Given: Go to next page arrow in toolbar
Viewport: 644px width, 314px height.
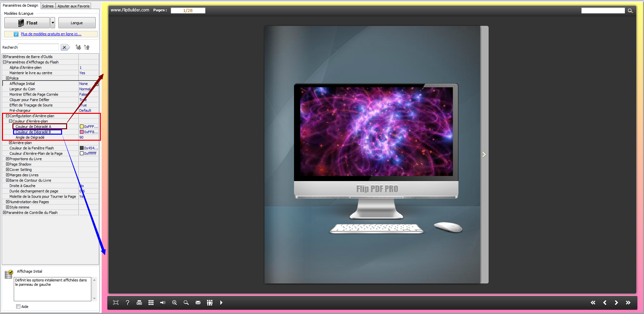Looking at the screenshot, I should [x=616, y=303].
